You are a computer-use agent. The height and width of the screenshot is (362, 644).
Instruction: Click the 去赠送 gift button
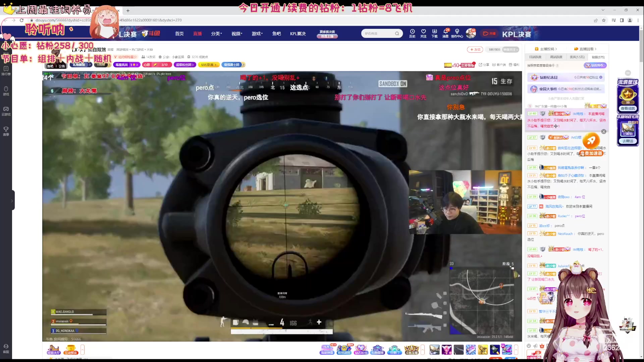[628, 141]
